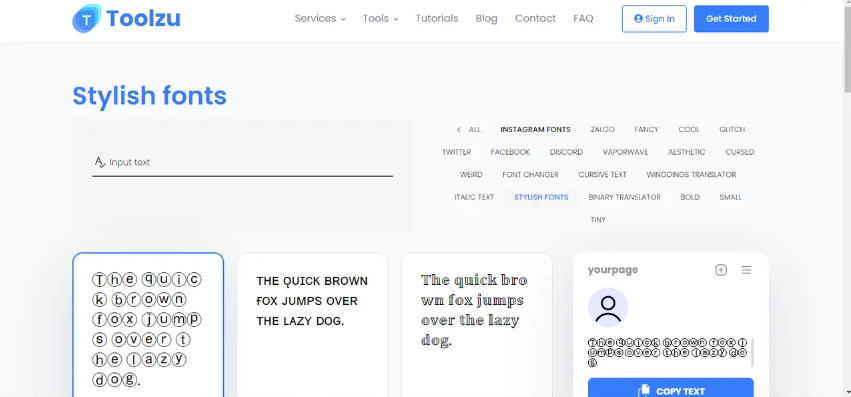This screenshot has height=397, width=851.
Task: Click the Stylish fonts heading
Action: (149, 96)
